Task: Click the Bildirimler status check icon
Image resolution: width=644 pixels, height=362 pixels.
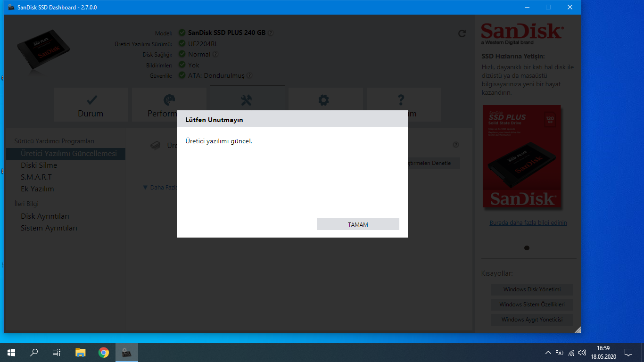Action: click(x=182, y=65)
